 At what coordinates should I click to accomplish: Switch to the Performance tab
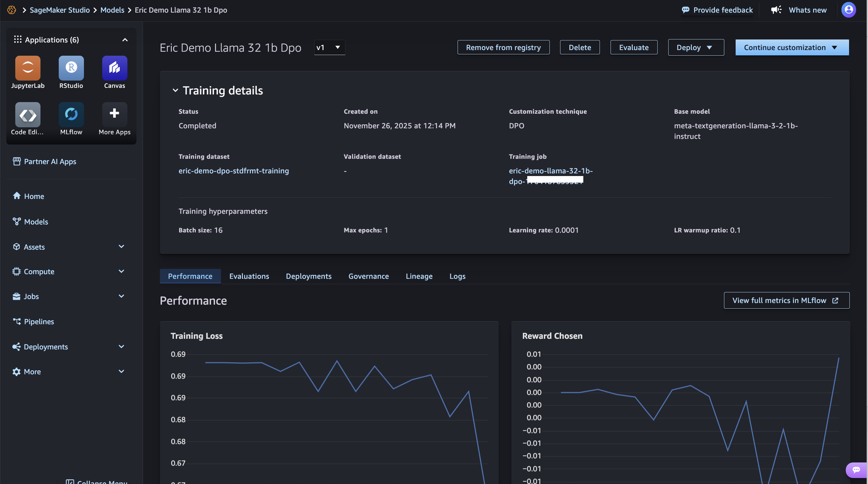tap(190, 276)
